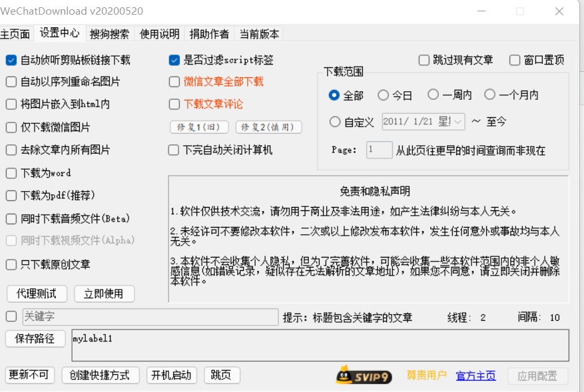Select the 今日 download range radio
Image resolution: width=584 pixels, height=392 pixels.
383,95
